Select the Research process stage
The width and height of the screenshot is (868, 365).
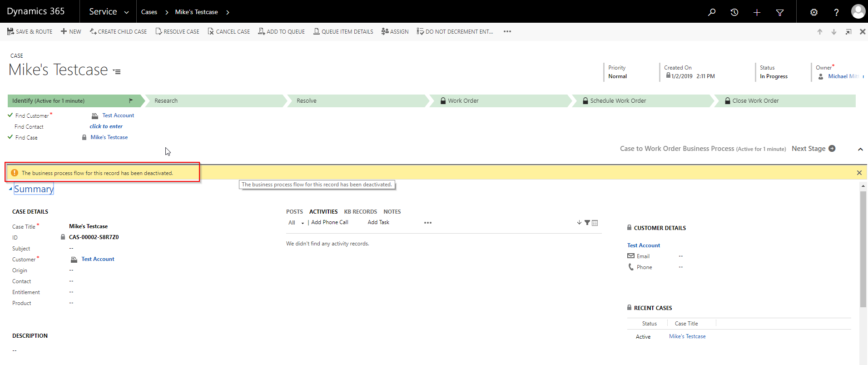[x=216, y=101]
